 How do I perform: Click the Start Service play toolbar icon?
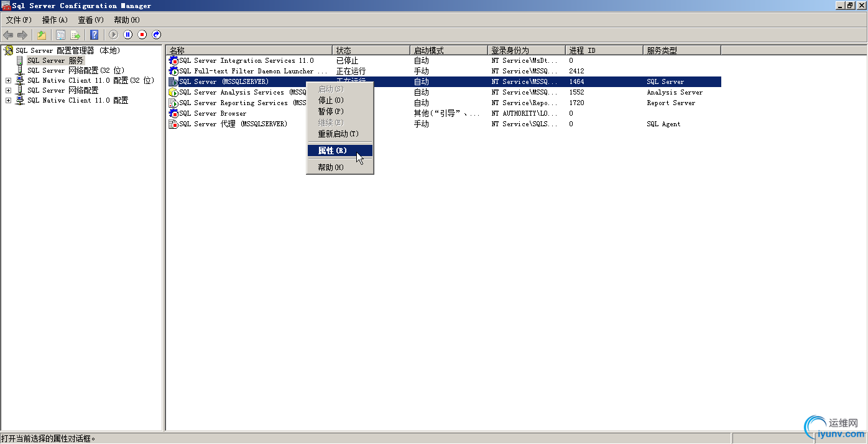(113, 35)
